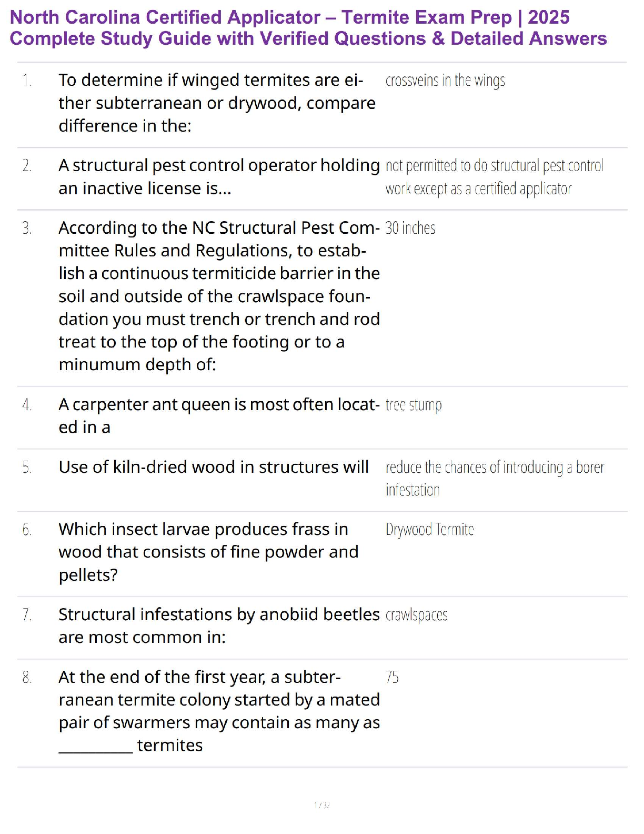Screen dimensions: 644x834
Task: Select answer 'crossveins in the wings'
Action: (445, 81)
